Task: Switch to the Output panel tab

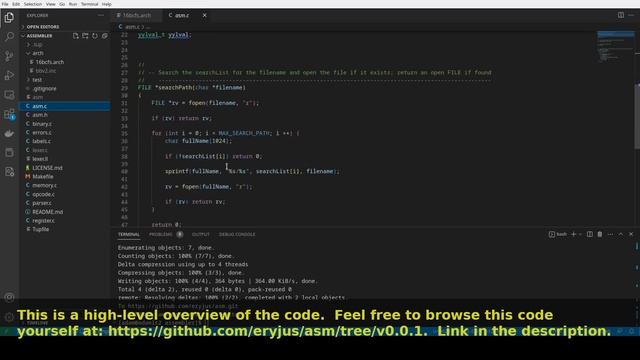Action: (x=200, y=234)
